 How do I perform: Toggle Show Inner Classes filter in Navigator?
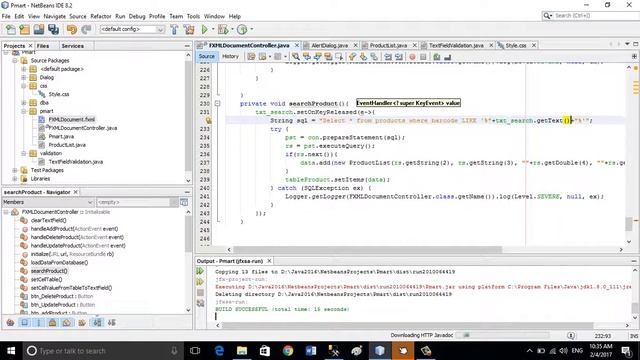[67, 322]
